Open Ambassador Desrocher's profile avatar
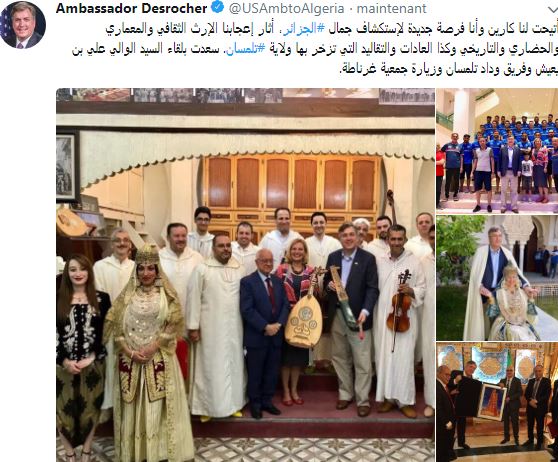 tap(22, 25)
